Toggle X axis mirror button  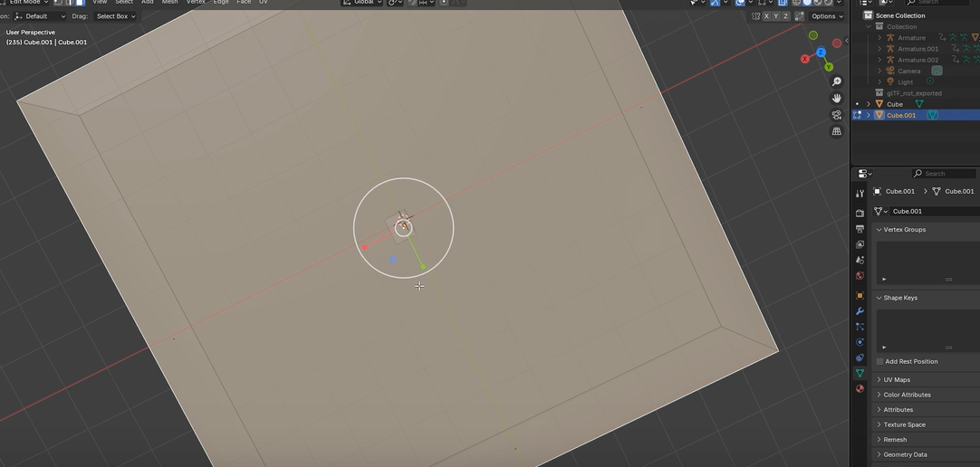point(766,16)
